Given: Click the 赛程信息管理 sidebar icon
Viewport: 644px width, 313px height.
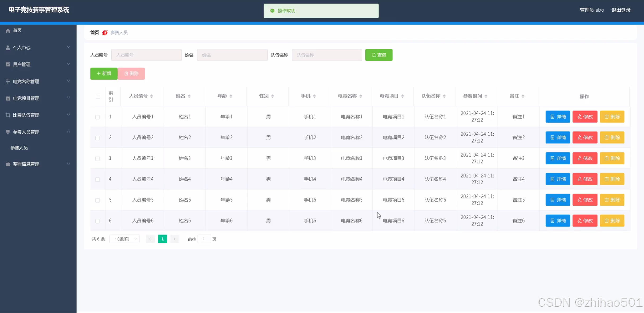Looking at the screenshot, I should tap(8, 164).
